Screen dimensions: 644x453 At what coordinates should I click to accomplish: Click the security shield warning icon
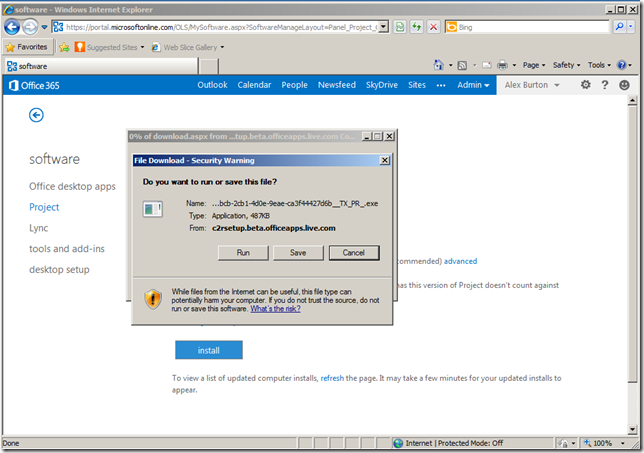click(x=153, y=299)
